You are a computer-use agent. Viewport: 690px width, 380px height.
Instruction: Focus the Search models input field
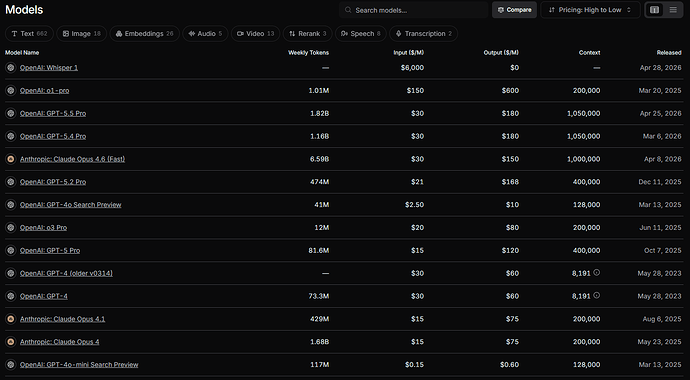pyautogui.click(x=414, y=10)
